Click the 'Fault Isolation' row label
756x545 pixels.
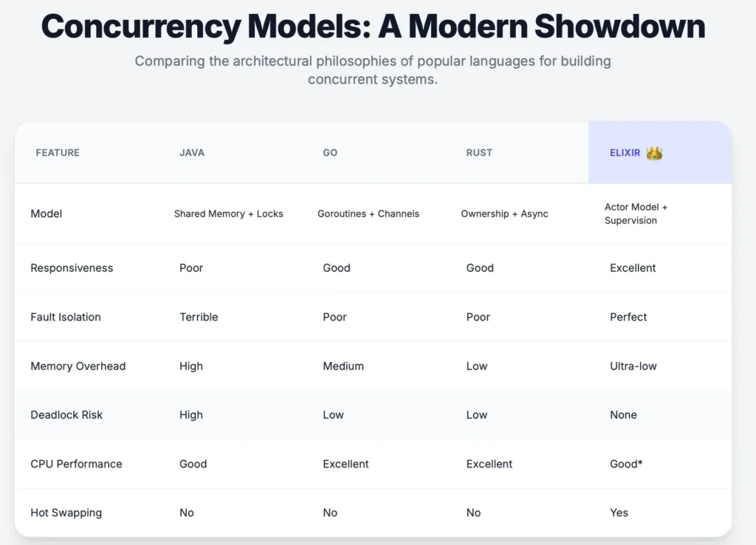pos(66,317)
